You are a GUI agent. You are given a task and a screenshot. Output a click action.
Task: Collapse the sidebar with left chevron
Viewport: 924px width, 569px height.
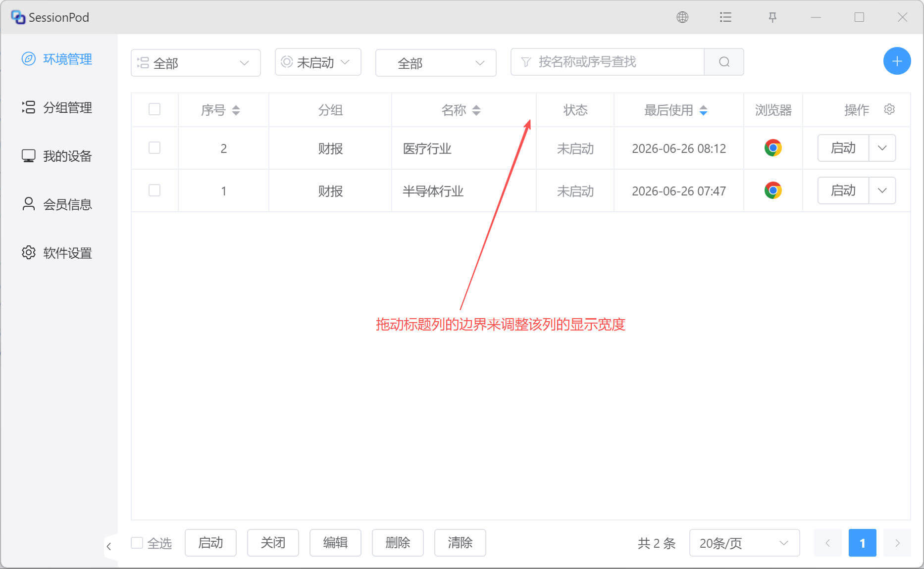(x=109, y=546)
